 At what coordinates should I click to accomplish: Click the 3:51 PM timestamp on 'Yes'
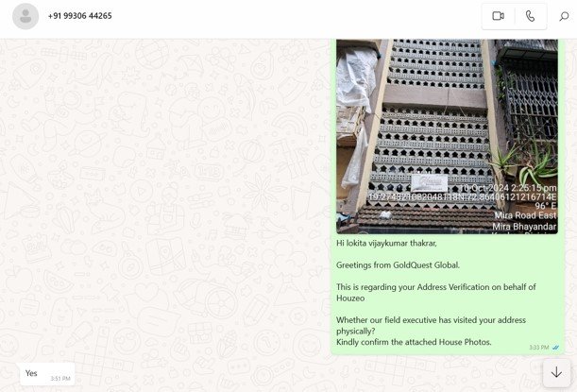tap(60, 378)
